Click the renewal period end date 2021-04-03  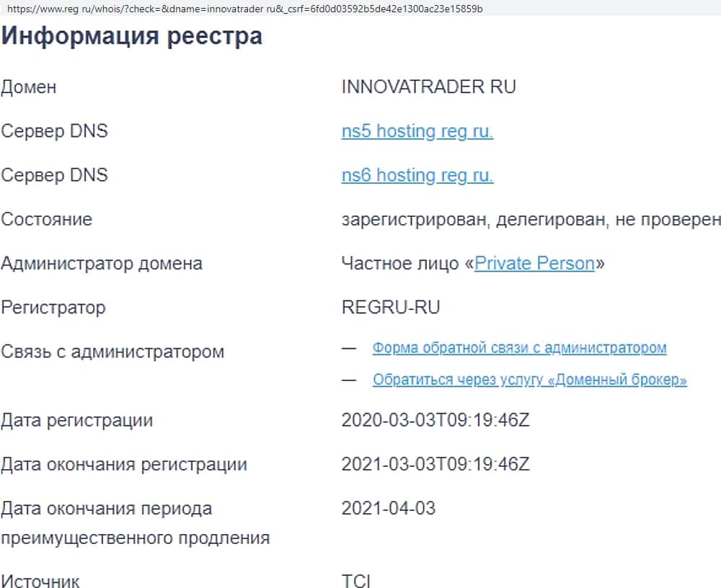click(389, 509)
